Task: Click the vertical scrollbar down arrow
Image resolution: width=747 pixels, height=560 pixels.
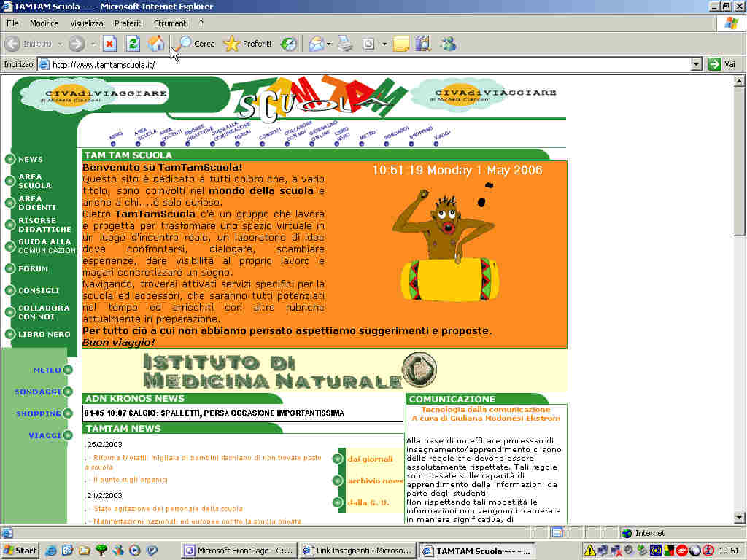Action: point(739,518)
